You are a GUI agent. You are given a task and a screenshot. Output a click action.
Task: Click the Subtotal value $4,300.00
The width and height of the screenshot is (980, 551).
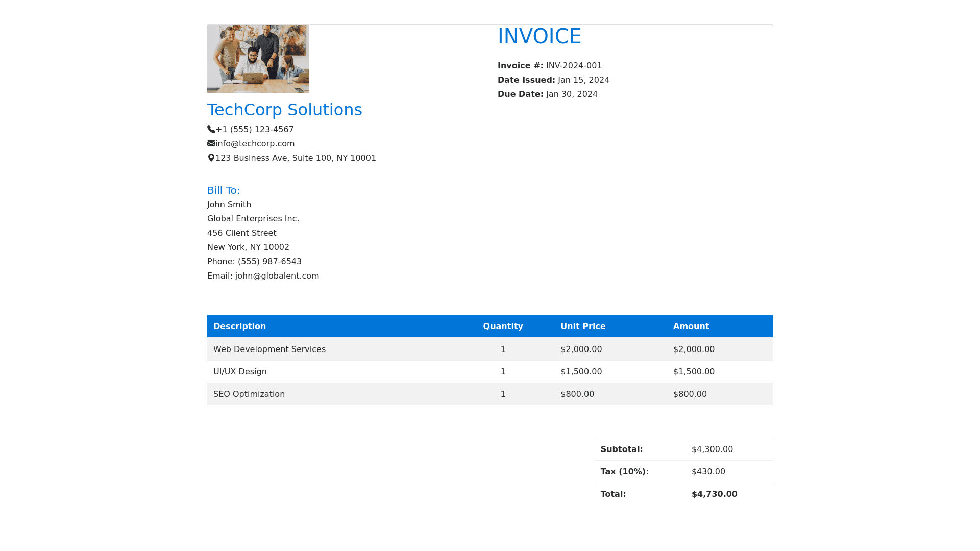click(x=712, y=449)
